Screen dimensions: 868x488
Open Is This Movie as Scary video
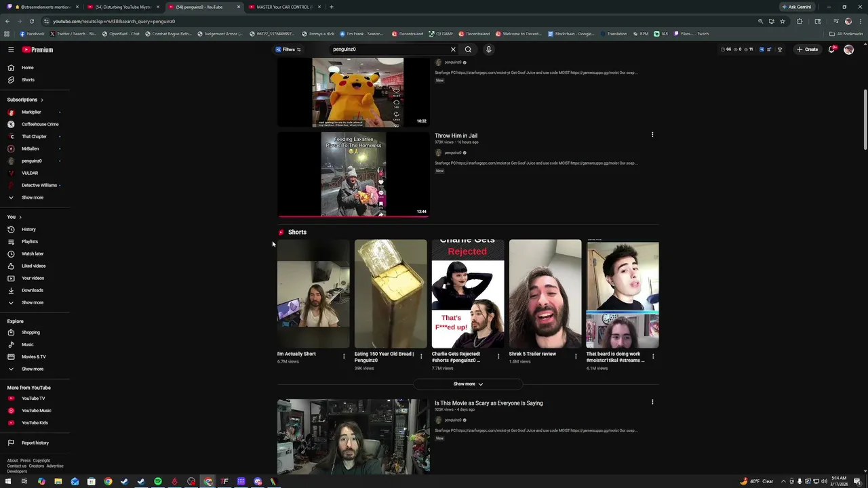(488, 403)
